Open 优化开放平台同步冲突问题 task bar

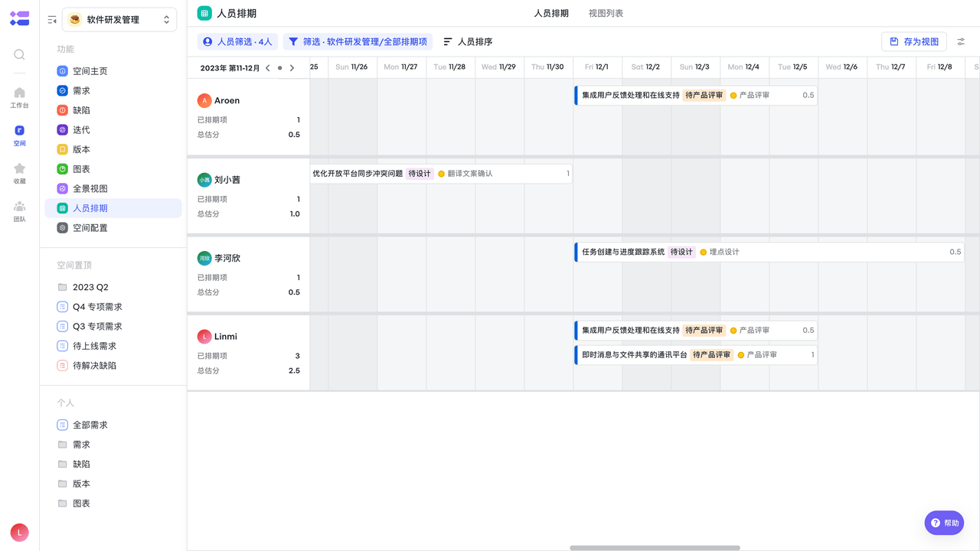[x=441, y=174]
